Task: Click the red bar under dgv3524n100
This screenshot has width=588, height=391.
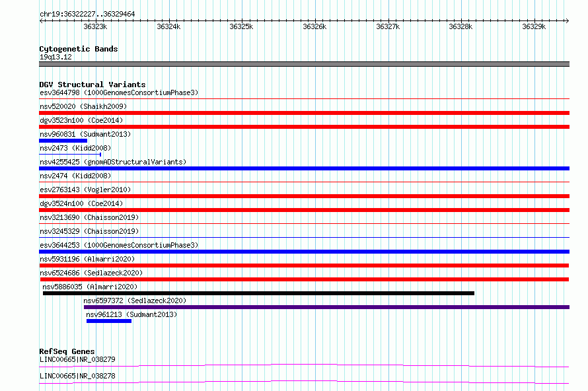Action: click(x=304, y=210)
